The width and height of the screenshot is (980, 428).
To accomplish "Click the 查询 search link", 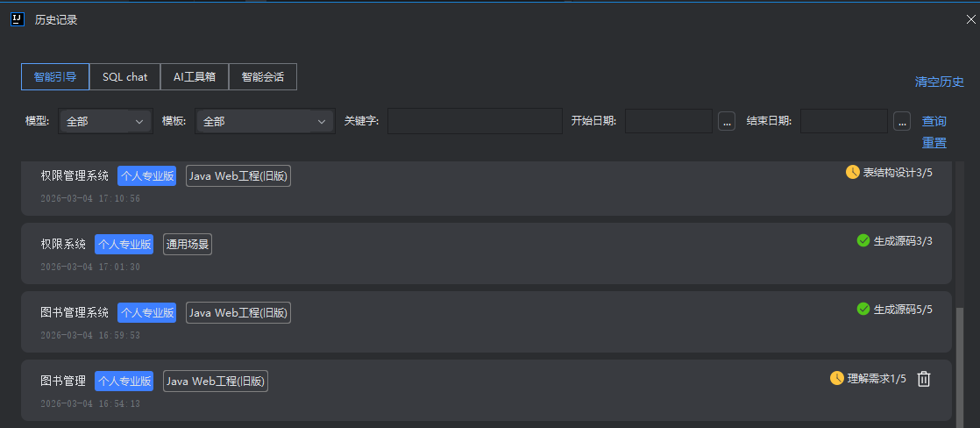I will (x=934, y=121).
